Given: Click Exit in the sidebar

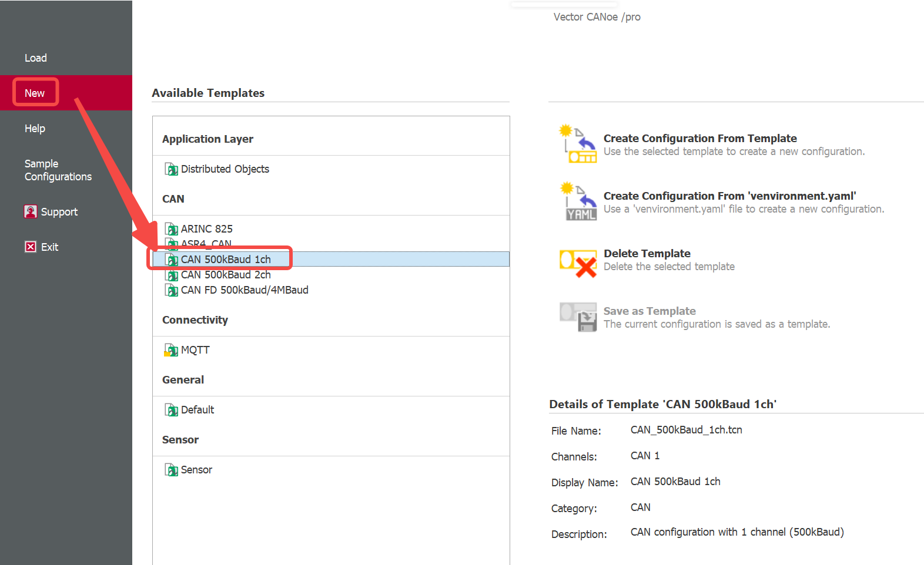Looking at the screenshot, I should pyautogui.click(x=49, y=247).
